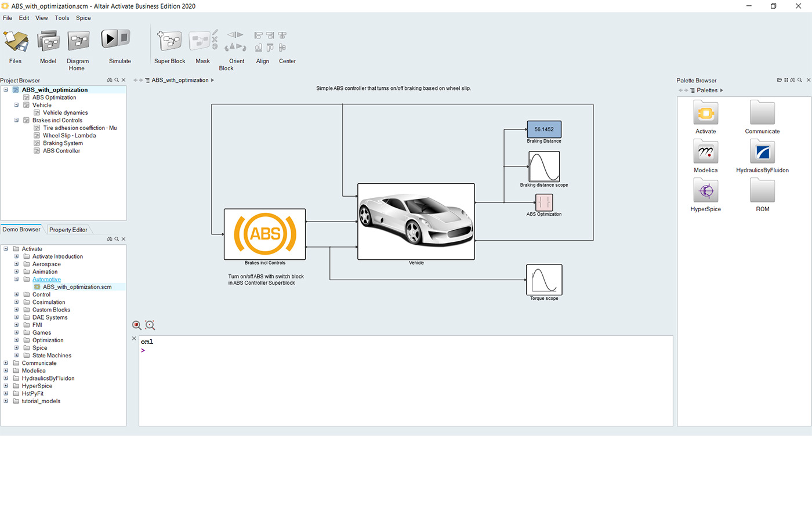The width and height of the screenshot is (812, 518).
Task: Click the magnifier search icon in Project Browser
Action: (x=117, y=80)
